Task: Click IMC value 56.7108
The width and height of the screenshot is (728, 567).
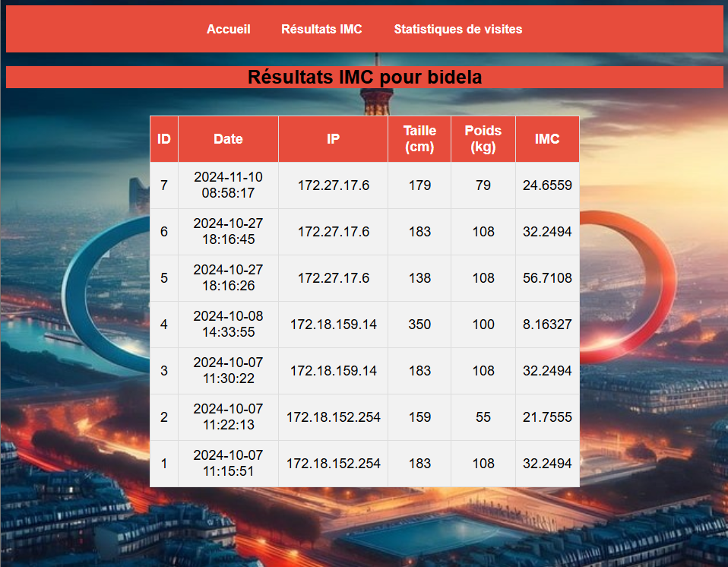Action: point(547,278)
